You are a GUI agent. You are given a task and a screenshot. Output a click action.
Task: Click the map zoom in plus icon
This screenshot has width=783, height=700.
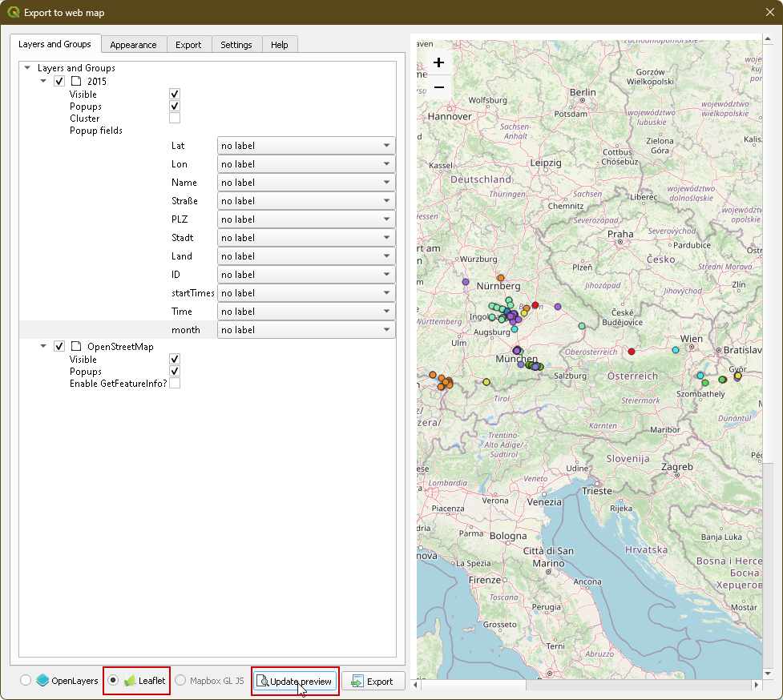click(438, 62)
